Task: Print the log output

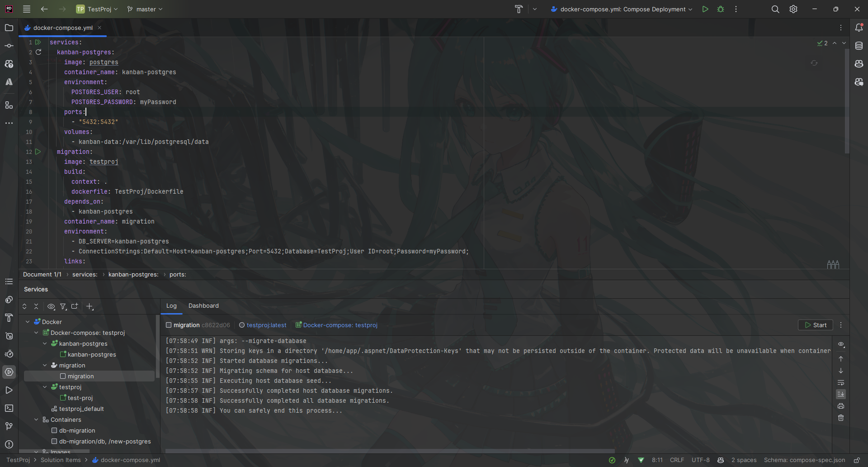Action: (x=841, y=406)
